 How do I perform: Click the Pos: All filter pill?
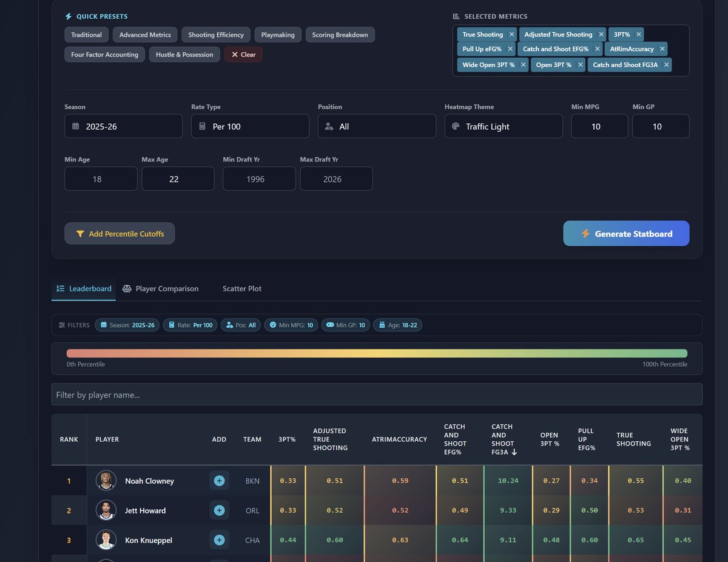coord(240,325)
